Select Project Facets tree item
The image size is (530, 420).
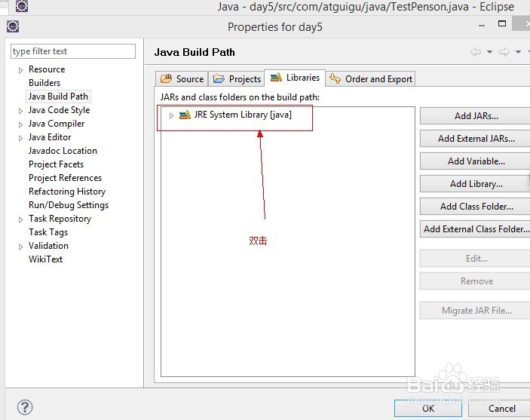[56, 164]
